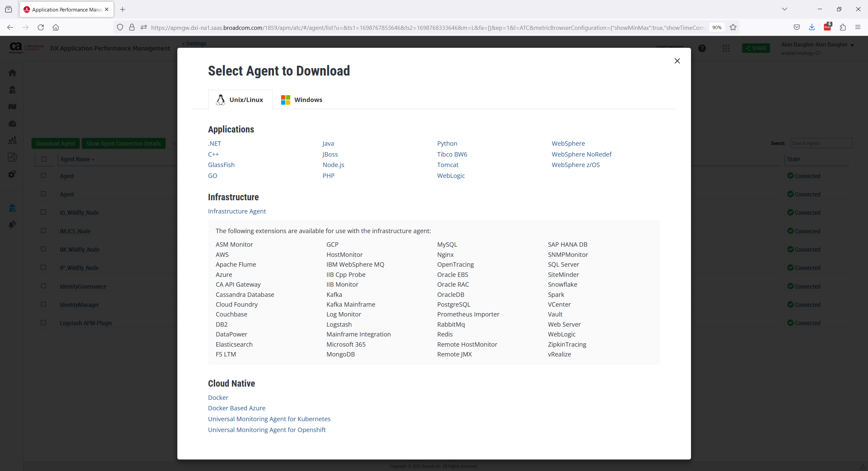Image resolution: width=868 pixels, height=471 pixels.
Task: Open the Home icon in sidebar
Action: 13,73
